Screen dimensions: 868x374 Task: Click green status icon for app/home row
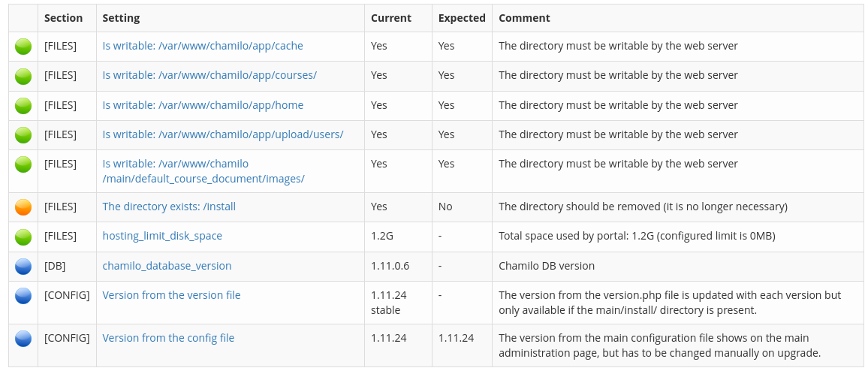pyautogui.click(x=23, y=106)
